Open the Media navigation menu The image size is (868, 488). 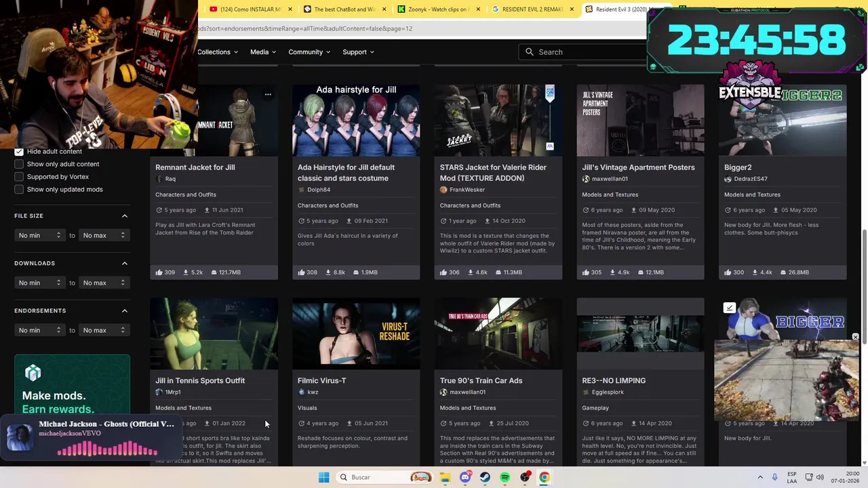[263, 52]
